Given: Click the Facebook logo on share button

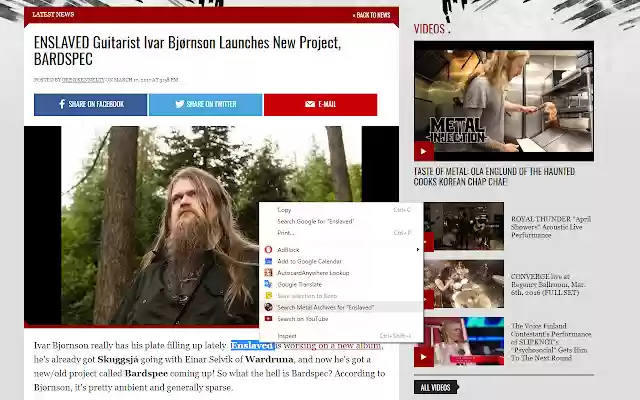Looking at the screenshot, I should 62,104.
